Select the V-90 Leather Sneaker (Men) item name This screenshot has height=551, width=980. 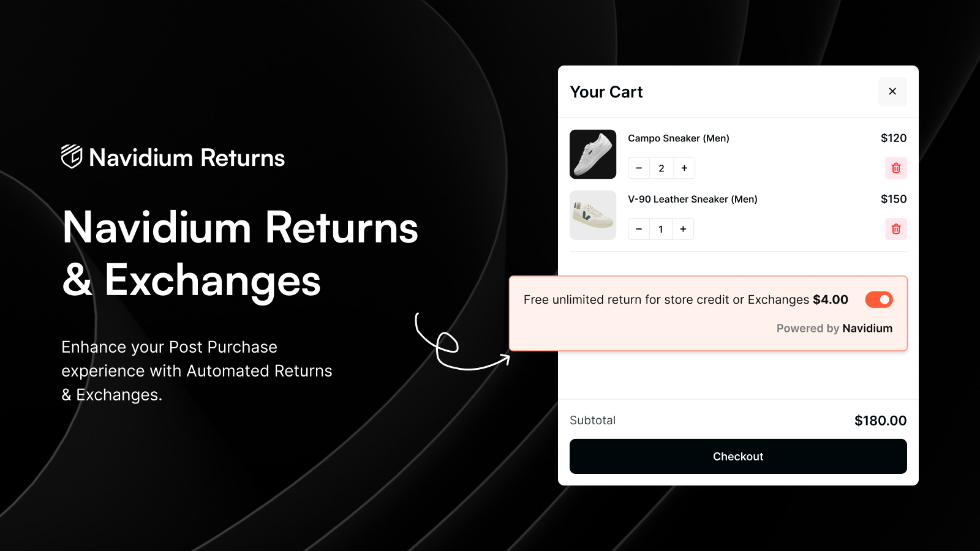[x=692, y=199]
